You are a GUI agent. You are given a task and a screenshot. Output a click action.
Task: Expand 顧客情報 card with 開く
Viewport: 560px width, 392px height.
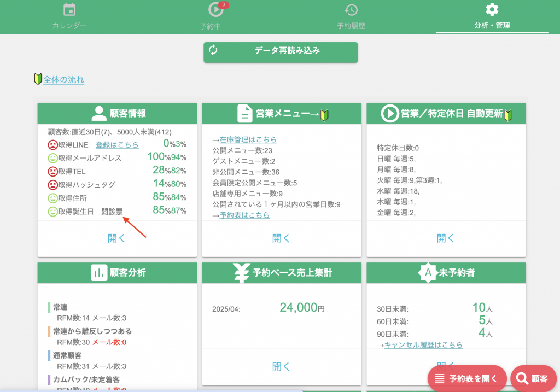click(x=116, y=238)
